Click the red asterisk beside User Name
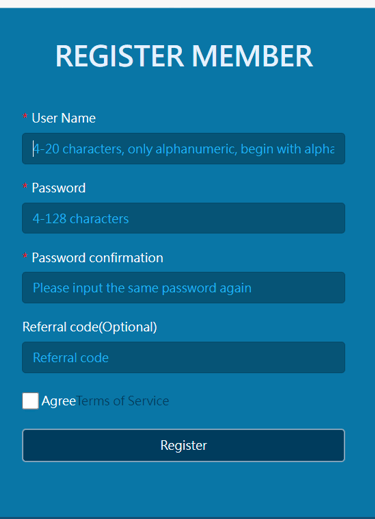This screenshot has width=375, height=519. pyautogui.click(x=25, y=116)
